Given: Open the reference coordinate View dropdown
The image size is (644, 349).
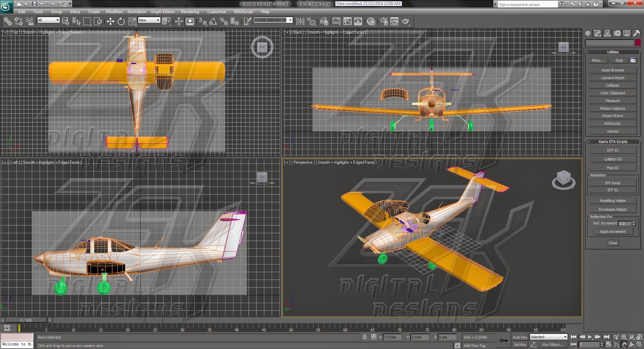Looking at the screenshot, I should pyautogui.click(x=149, y=20).
